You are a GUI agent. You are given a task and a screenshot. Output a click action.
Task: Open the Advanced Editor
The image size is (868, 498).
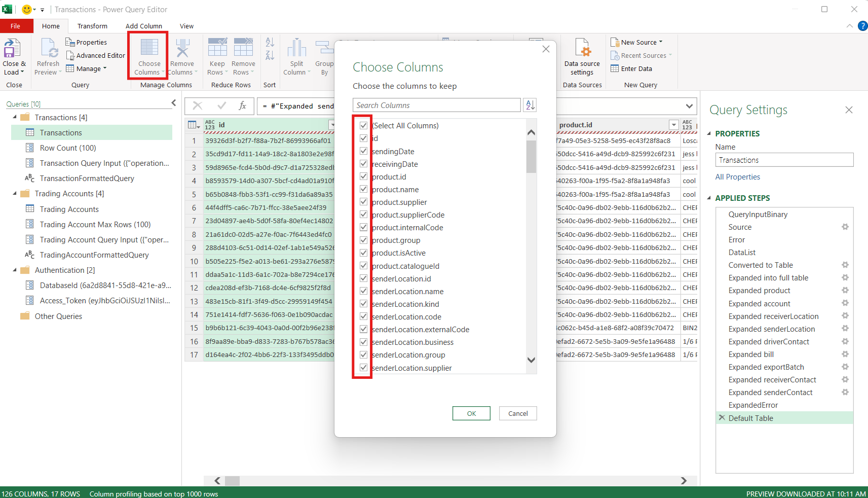point(95,55)
